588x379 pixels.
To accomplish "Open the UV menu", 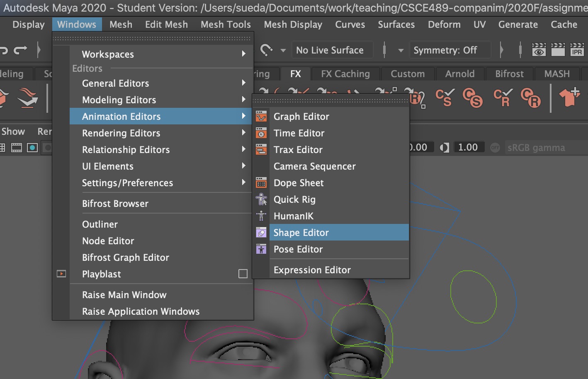I will (479, 24).
